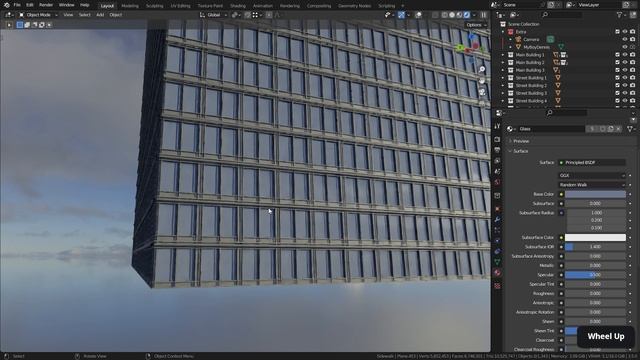Open outliner display mode selector
The image size is (640, 360).
coord(514,15)
